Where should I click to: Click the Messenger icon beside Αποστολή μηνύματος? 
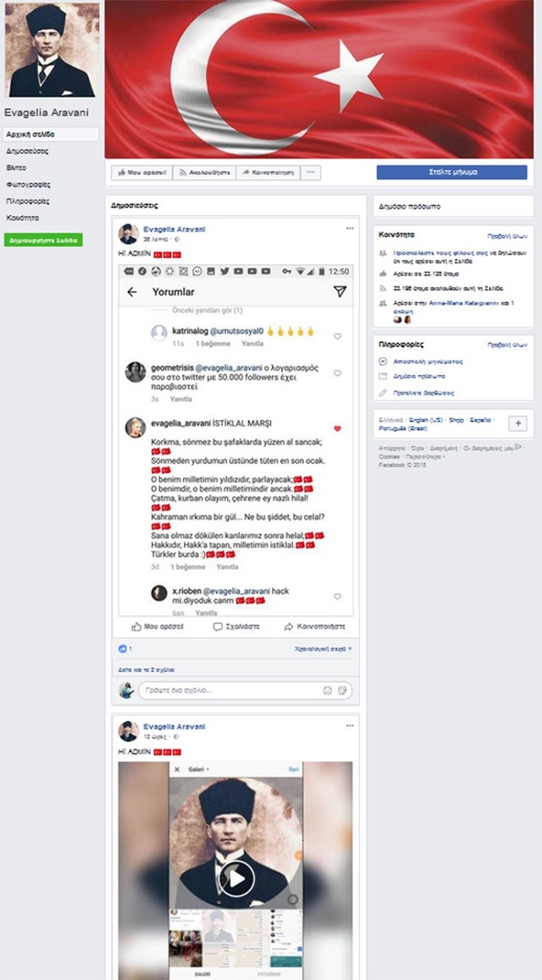(x=384, y=361)
